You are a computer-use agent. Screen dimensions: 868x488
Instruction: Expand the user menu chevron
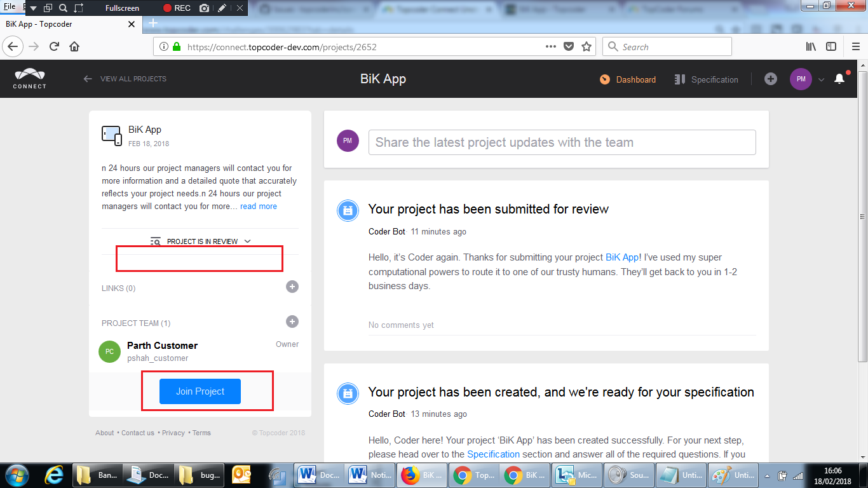(x=821, y=79)
